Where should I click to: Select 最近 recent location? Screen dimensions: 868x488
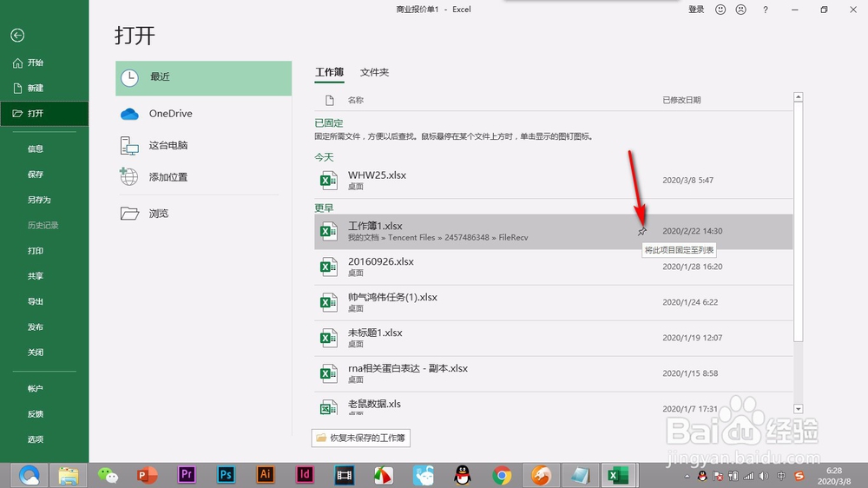click(203, 78)
